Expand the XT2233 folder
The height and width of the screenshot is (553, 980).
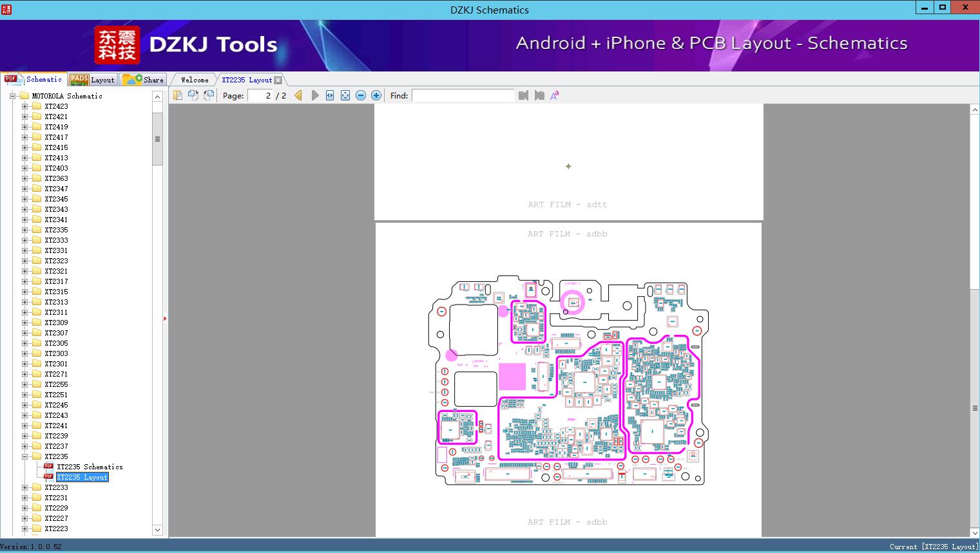point(24,487)
